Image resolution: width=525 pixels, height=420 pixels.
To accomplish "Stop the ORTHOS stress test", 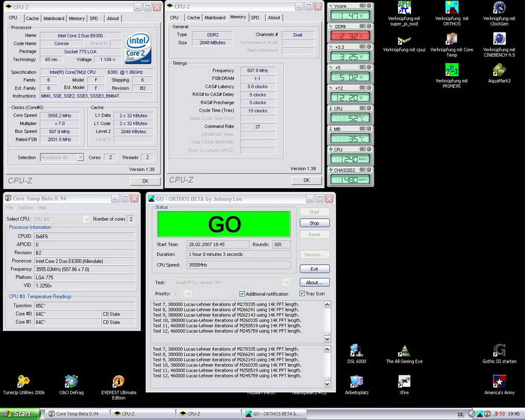I will 314,223.
